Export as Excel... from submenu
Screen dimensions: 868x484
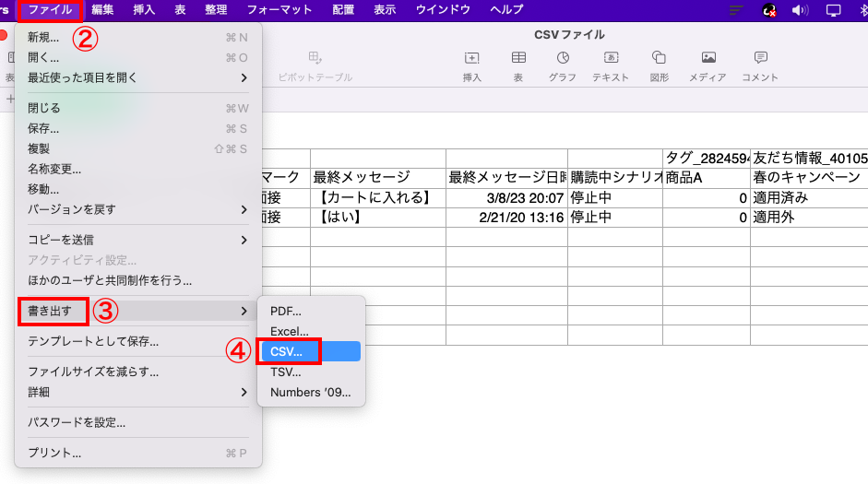click(311, 331)
